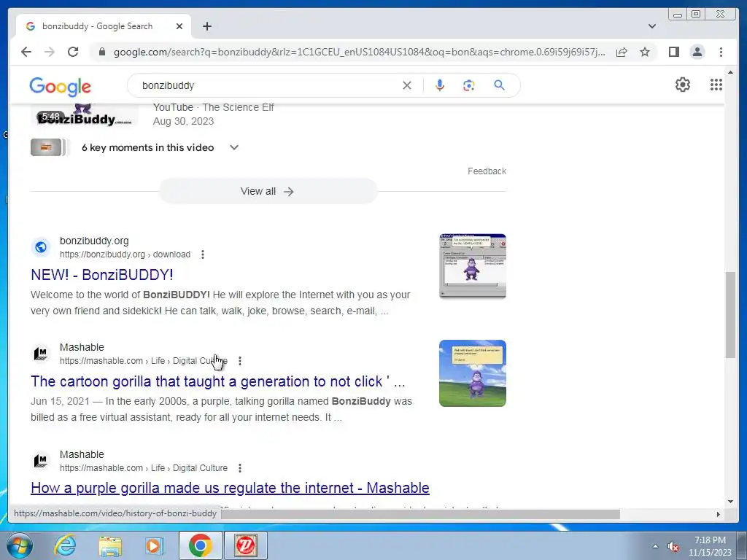Close the bonzibuddy Google Search tab
Screen dimensions: 747x560
point(179,26)
